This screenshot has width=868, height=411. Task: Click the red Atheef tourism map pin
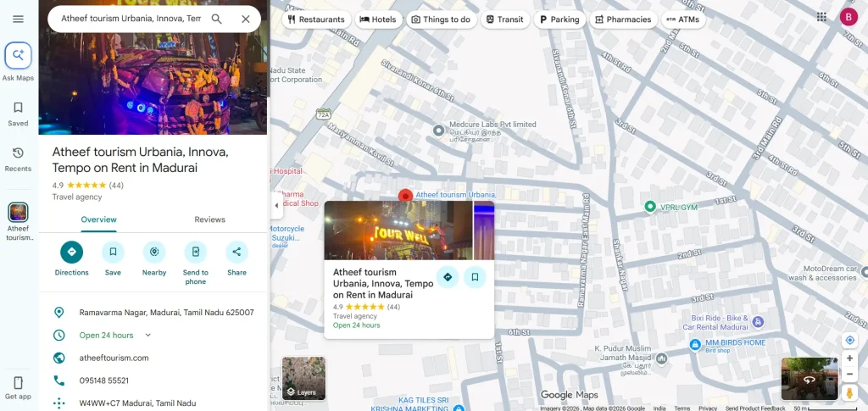point(405,196)
